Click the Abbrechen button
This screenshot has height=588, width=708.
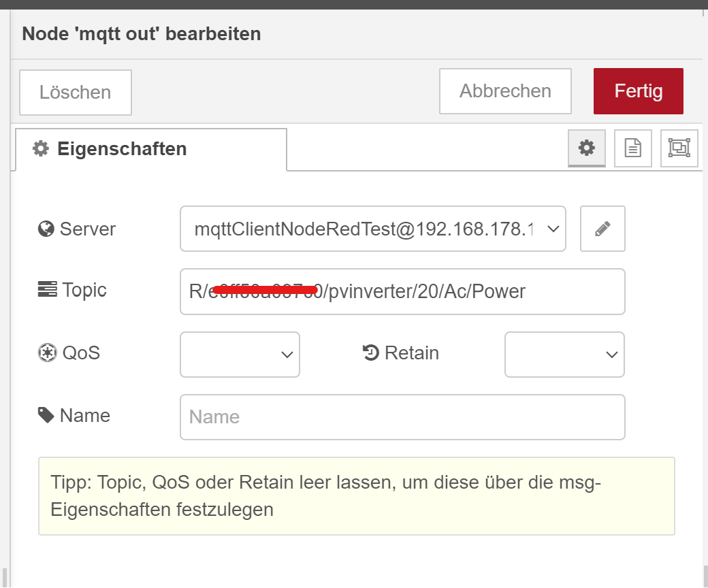point(505,91)
